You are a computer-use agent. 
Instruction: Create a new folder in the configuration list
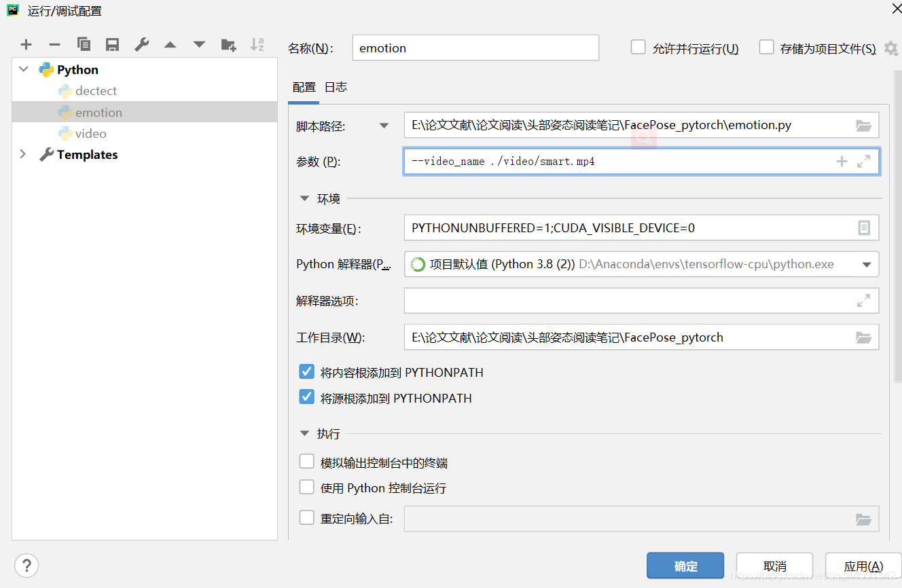228,45
